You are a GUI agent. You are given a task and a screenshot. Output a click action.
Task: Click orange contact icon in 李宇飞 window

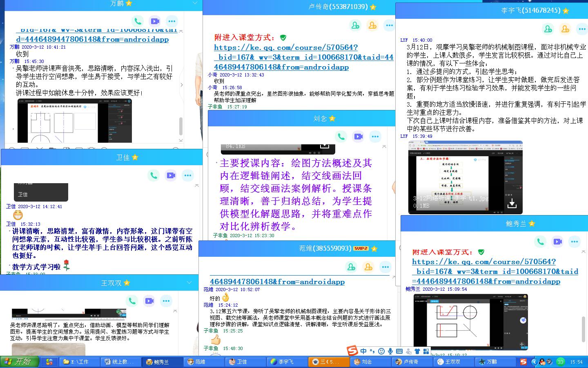565,29
